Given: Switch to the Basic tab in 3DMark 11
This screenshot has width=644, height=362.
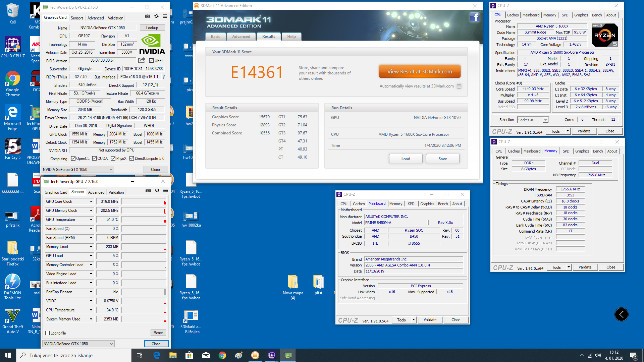Looking at the screenshot, I should point(216,37).
